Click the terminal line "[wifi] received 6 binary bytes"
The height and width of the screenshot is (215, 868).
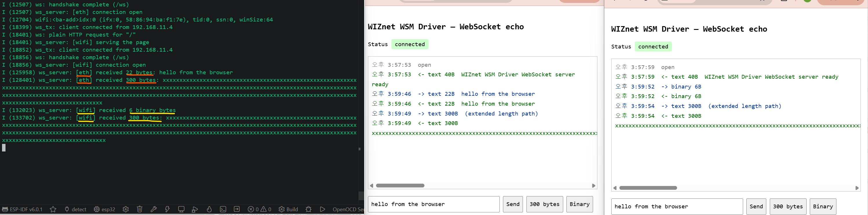89,110
